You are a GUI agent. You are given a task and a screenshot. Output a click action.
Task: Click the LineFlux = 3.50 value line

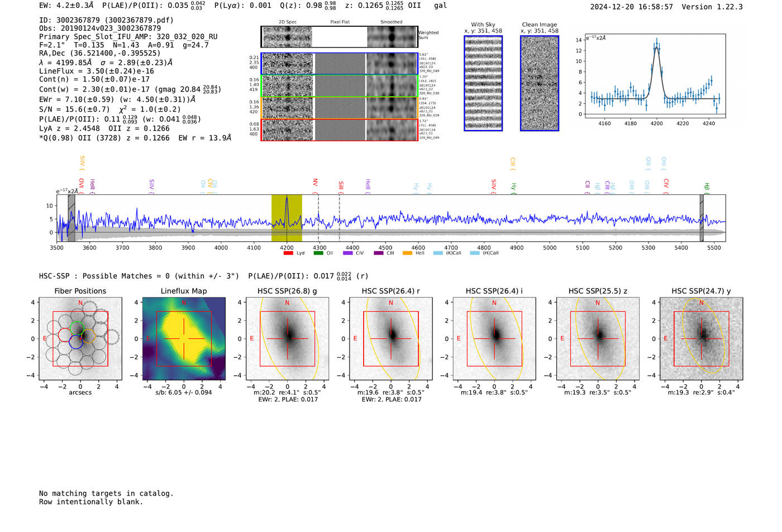pyautogui.click(x=97, y=71)
